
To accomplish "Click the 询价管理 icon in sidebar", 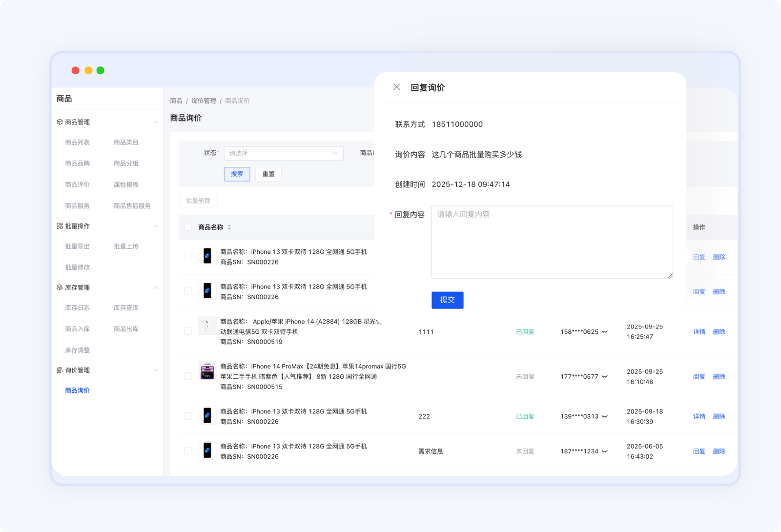I will [60, 370].
